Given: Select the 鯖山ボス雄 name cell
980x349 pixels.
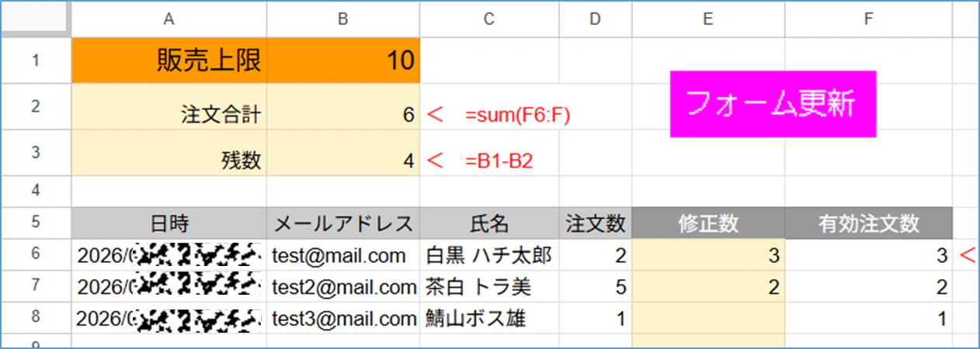Looking at the screenshot, I should coord(489,319).
